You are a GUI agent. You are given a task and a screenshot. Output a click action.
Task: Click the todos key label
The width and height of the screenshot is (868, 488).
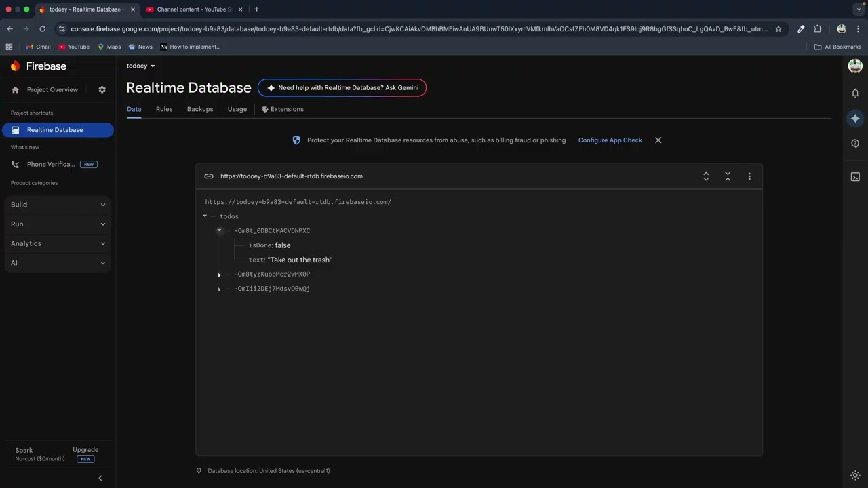point(229,216)
